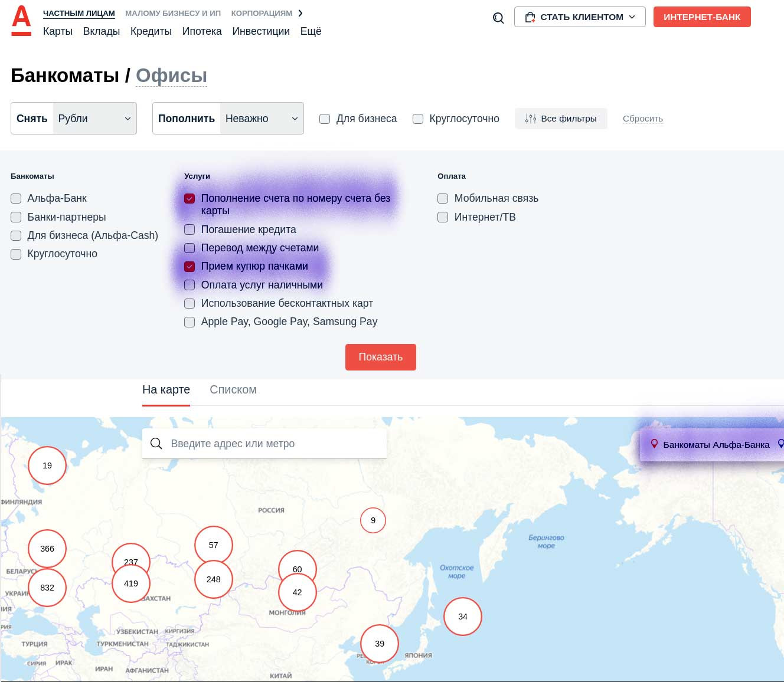Viewport: 784px width, 682px height.
Task: Open Все фильтры panel toggle
Action: 561,119
